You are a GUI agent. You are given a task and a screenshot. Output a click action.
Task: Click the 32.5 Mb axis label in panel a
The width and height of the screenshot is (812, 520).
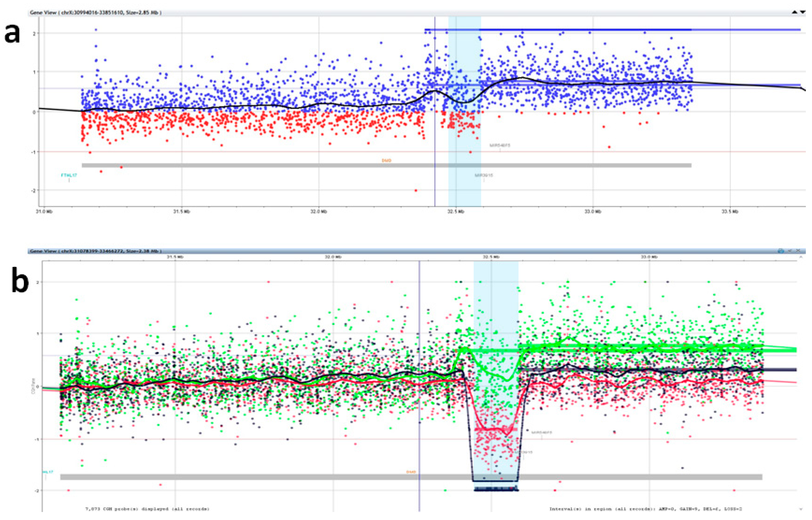pyautogui.click(x=456, y=212)
